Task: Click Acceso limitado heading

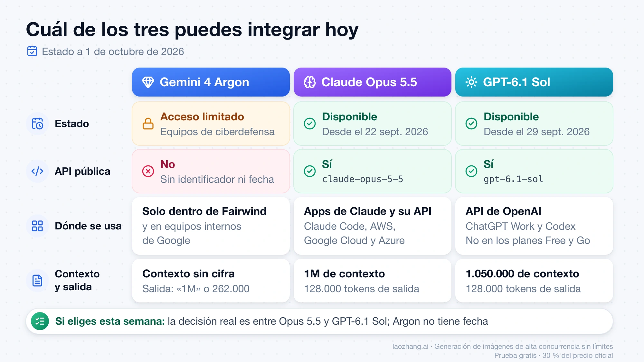Action: pyautogui.click(x=202, y=116)
